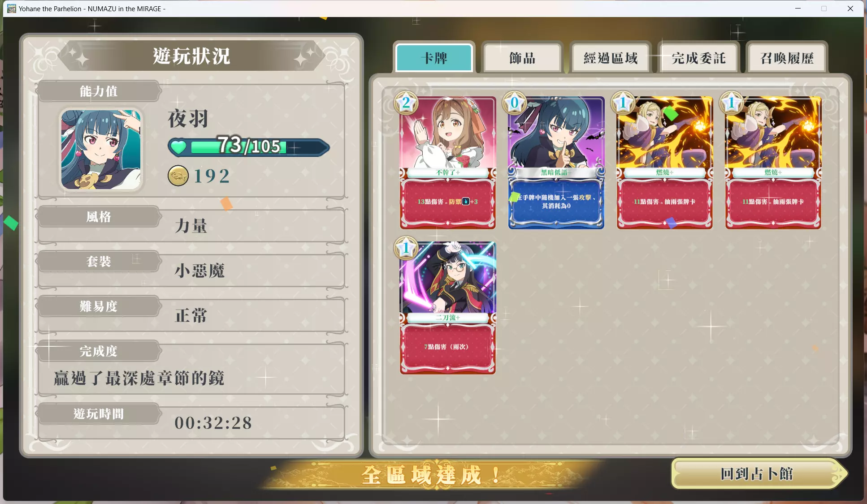Screen dimensions: 867x504
Task: Click the cost 2 star badge
Action: pyautogui.click(x=406, y=103)
